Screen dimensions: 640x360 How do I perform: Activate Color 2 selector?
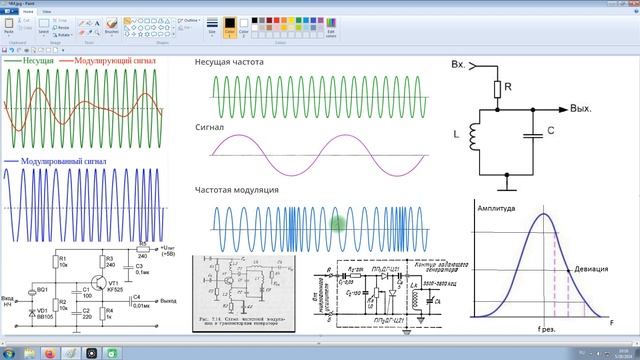point(244,27)
